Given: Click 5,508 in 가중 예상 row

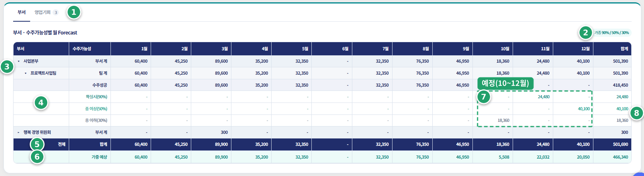Looking at the screenshot, I should coord(504,157).
